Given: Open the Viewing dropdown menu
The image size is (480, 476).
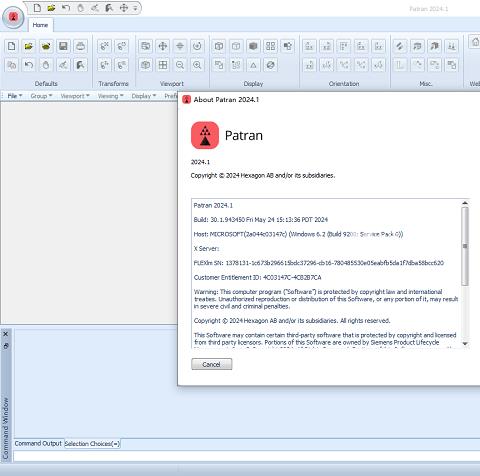Looking at the screenshot, I should tap(110, 96).
